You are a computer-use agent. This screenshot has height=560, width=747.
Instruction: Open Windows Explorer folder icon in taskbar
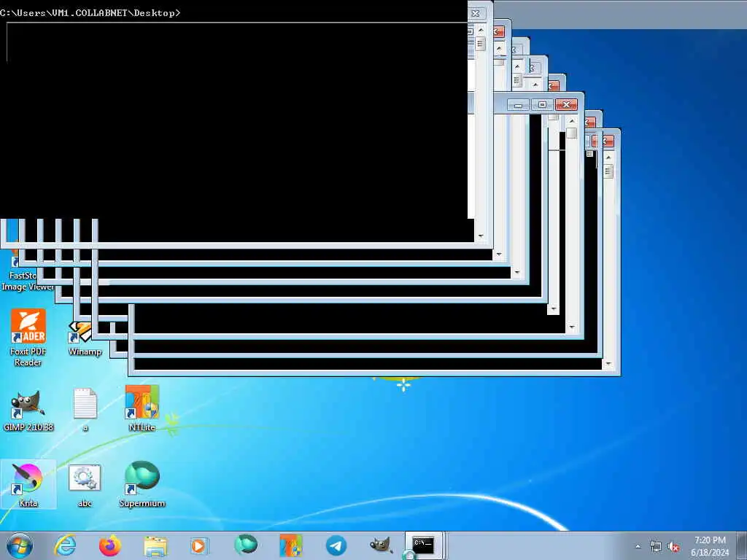[x=155, y=546]
